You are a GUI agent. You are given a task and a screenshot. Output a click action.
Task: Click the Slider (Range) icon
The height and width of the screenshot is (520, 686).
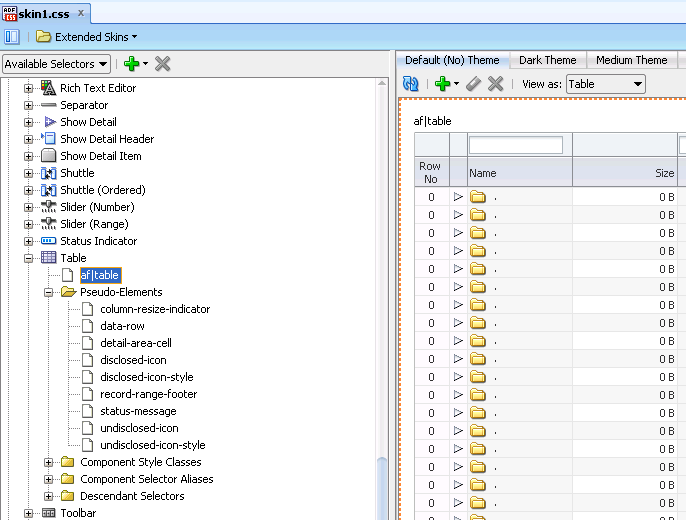48,223
